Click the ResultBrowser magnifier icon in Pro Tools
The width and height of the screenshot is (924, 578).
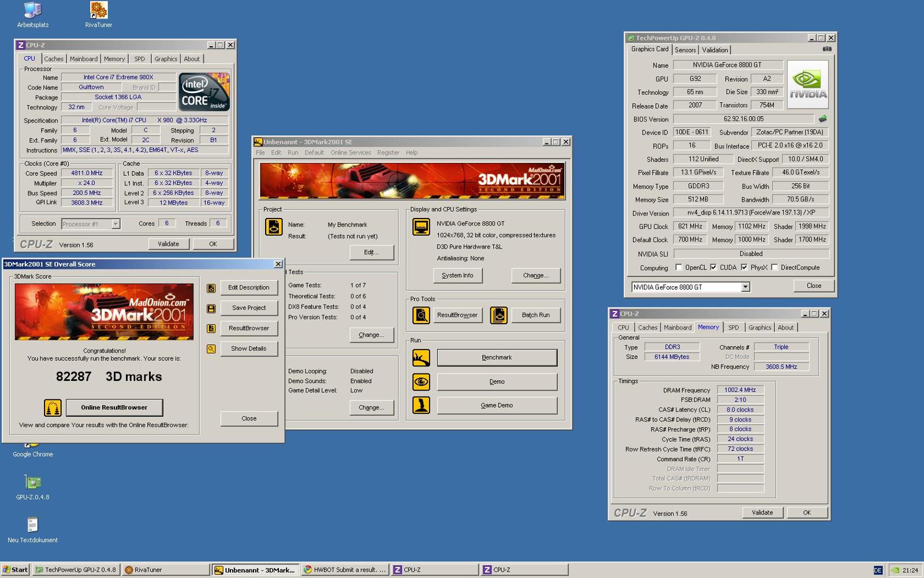(x=421, y=315)
